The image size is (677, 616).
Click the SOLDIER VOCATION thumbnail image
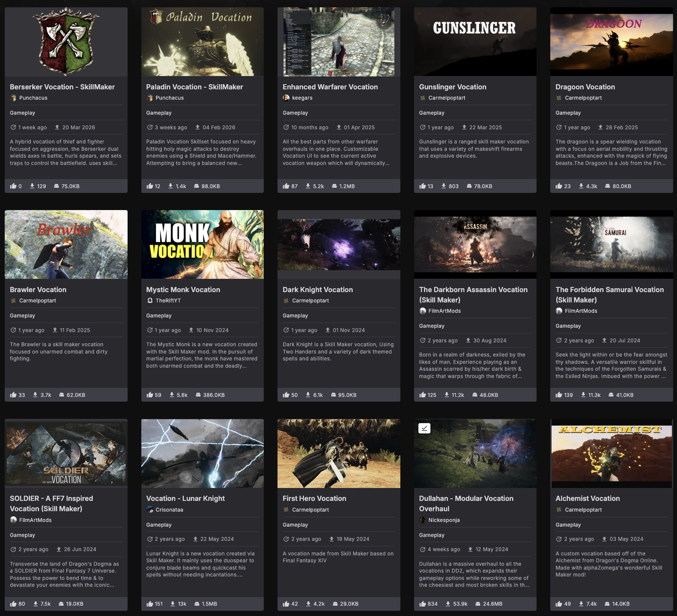(66, 454)
